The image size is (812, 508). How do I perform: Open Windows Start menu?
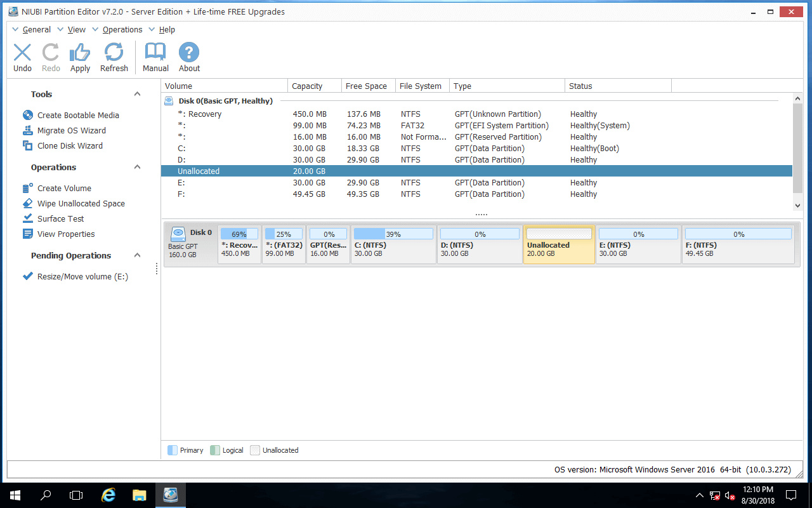15,495
